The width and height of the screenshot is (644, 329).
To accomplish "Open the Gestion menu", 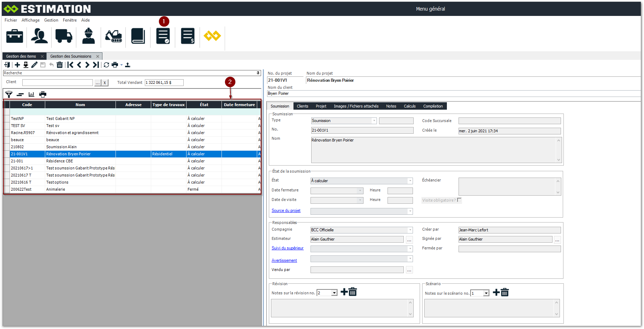I will click(51, 20).
